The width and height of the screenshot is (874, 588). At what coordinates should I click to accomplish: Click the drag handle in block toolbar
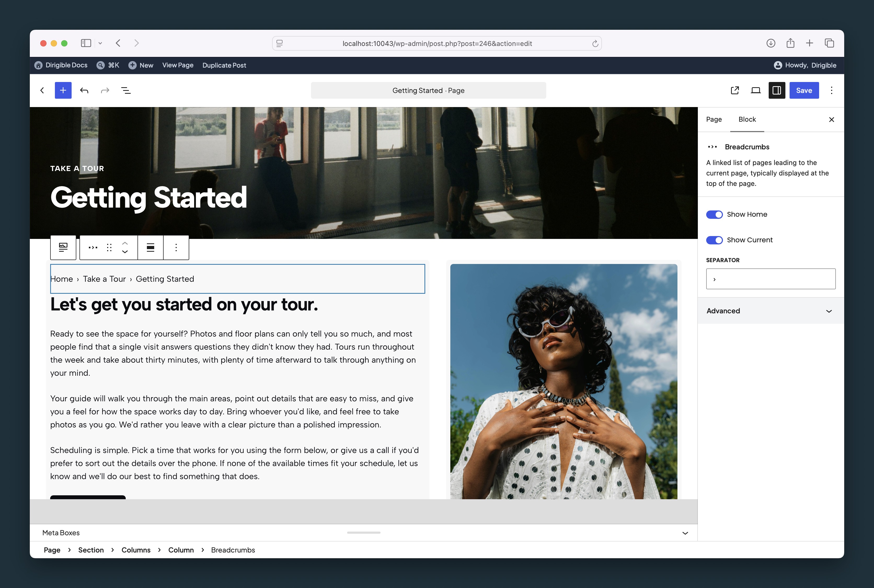pyautogui.click(x=109, y=248)
